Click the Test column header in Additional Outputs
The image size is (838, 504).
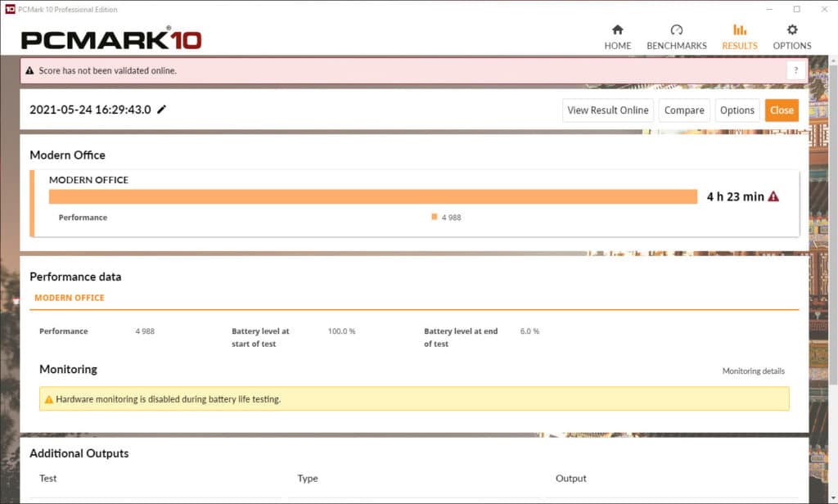click(x=47, y=479)
